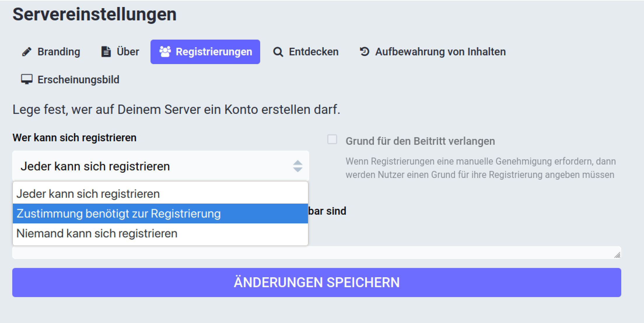Screen dimensions: 644x323
Task: Click the monitor icon beside Erscheinungsbild
Action: click(x=27, y=79)
